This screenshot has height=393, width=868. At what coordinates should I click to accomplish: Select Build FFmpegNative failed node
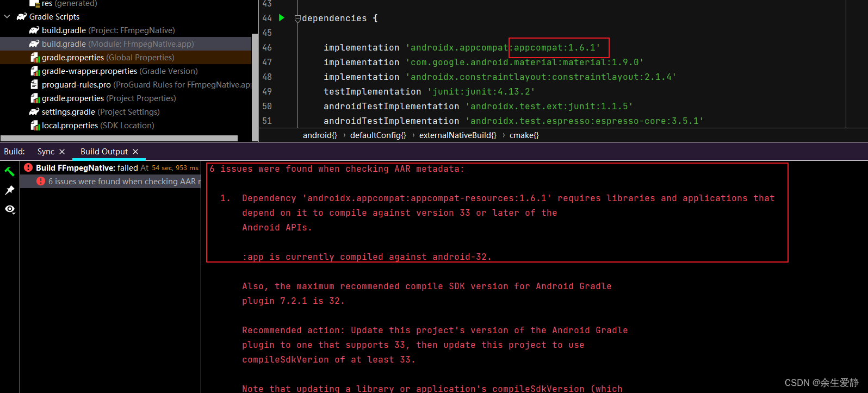[111, 168]
